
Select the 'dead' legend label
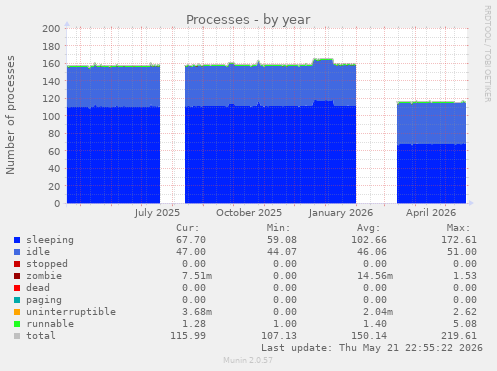point(38,288)
